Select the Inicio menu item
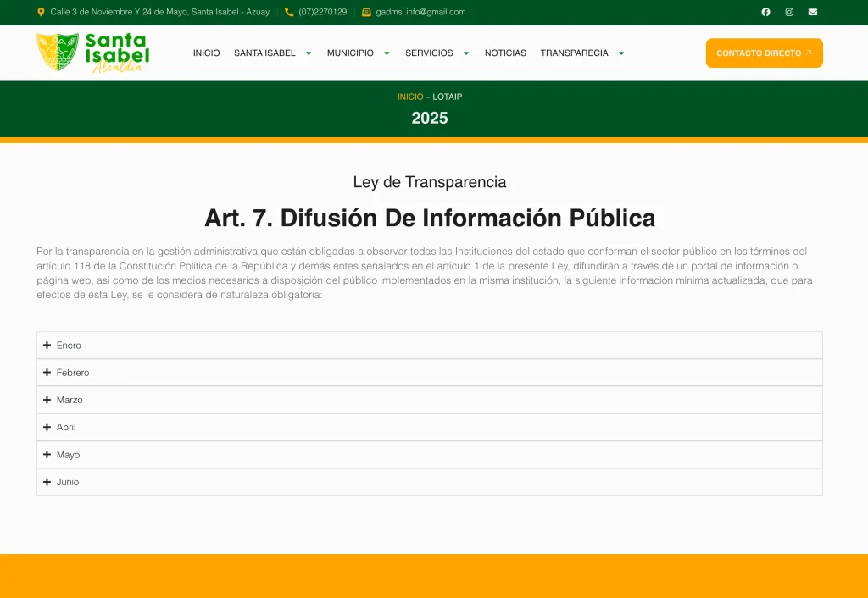 click(207, 53)
